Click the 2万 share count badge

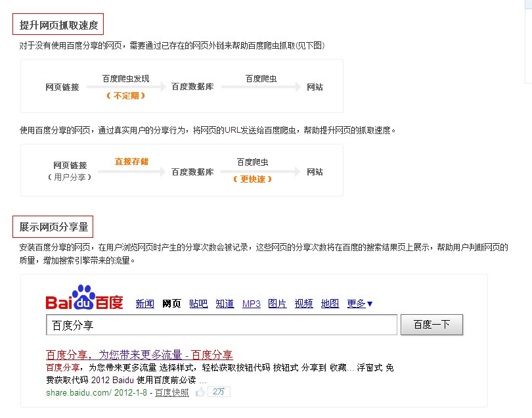[x=219, y=392]
